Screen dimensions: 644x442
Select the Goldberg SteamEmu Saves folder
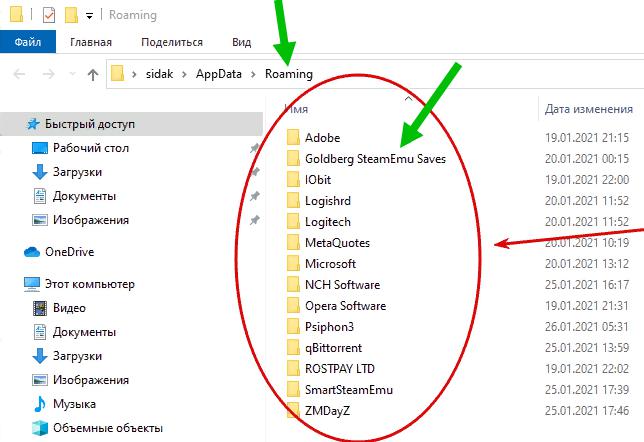375,159
